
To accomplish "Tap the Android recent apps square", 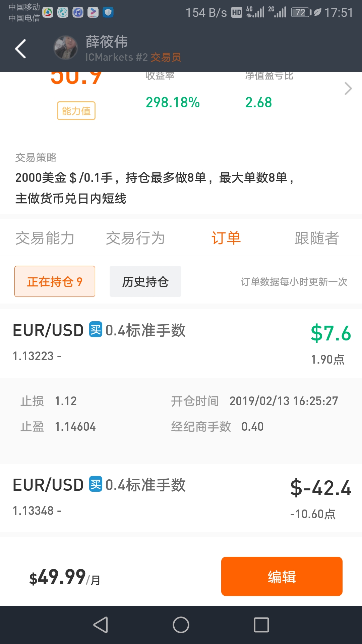I will click(x=261, y=625).
